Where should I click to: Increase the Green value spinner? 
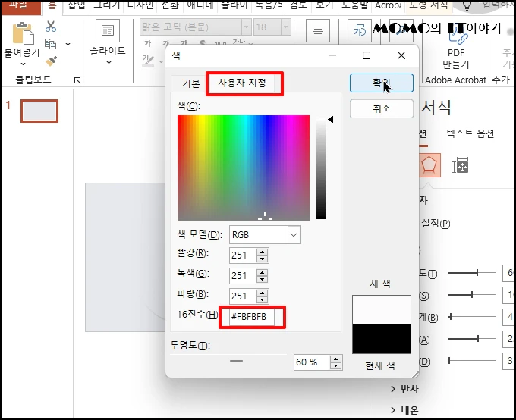pos(263,273)
